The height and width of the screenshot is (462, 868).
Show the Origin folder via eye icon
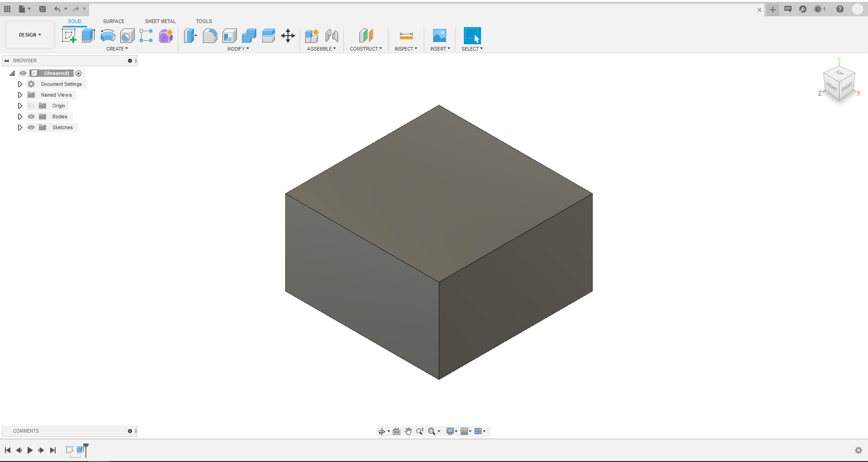pos(31,106)
